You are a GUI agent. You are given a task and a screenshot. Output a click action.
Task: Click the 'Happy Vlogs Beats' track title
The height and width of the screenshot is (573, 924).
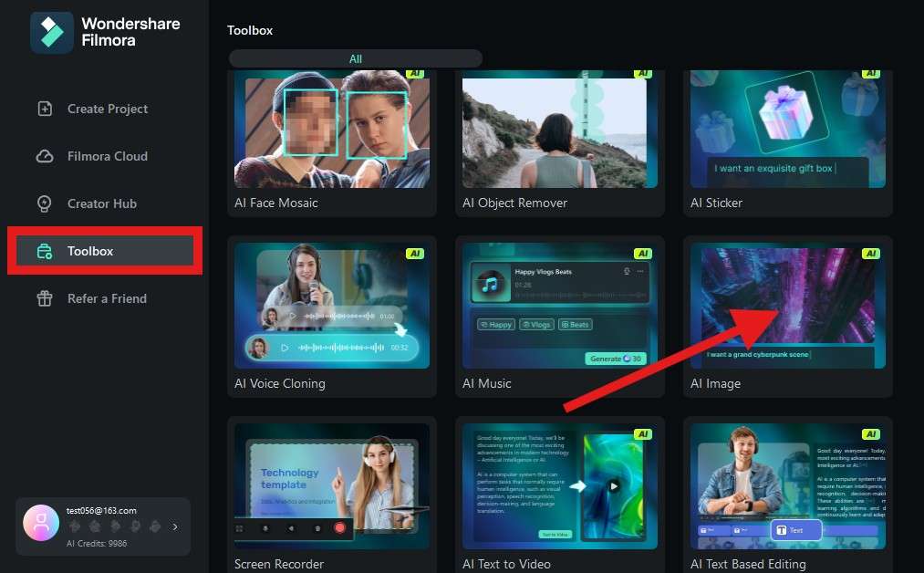[544, 272]
